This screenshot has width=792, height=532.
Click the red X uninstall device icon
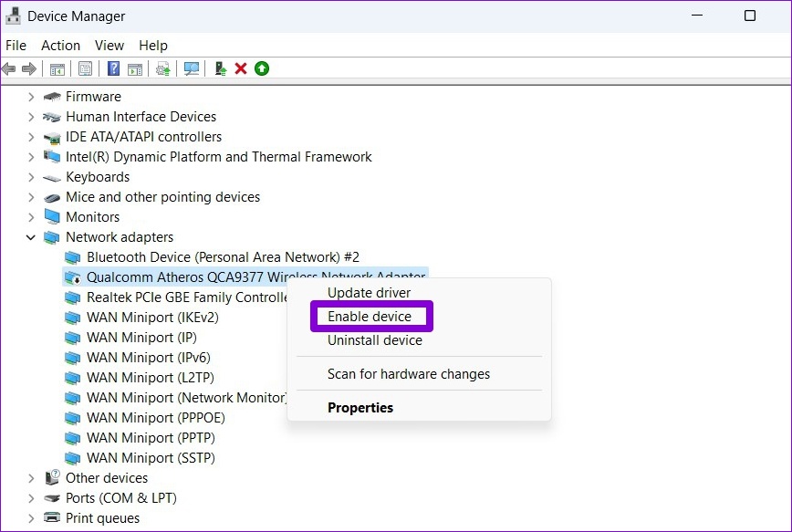(x=241, y=68)
